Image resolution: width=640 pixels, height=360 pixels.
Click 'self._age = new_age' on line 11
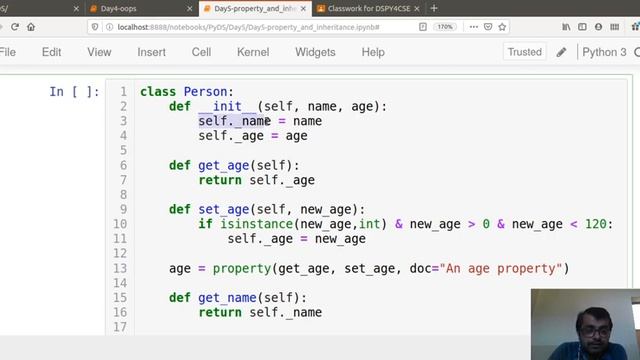click(x=296, y=239)
